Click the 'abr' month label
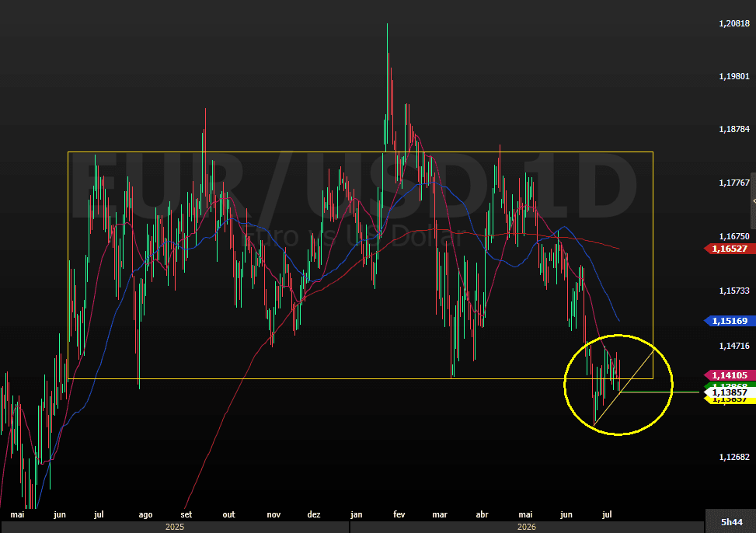Screen dimensions: 756x533 (x=483, y=514)
